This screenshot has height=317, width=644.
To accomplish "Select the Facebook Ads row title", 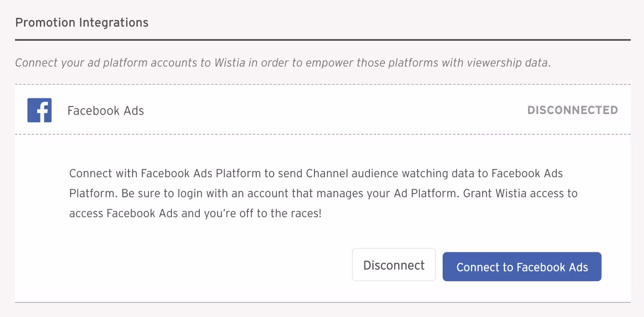I will (105, 111).
